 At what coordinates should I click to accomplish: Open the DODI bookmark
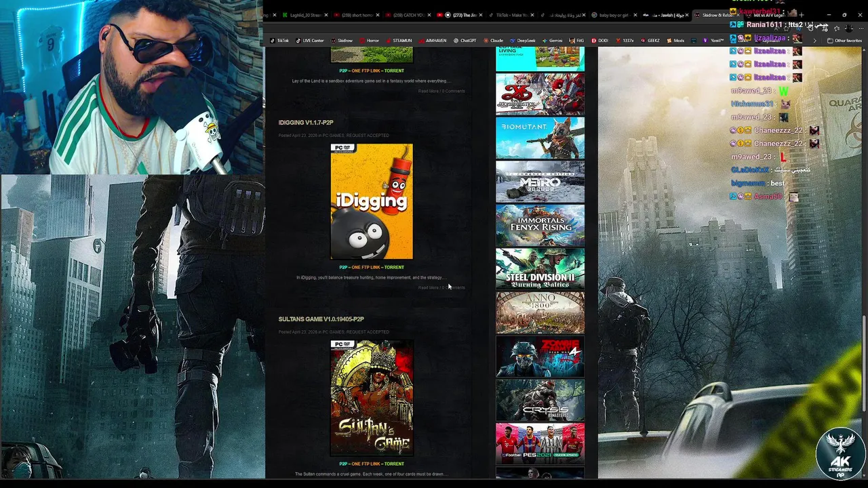[x=600, y=41]
